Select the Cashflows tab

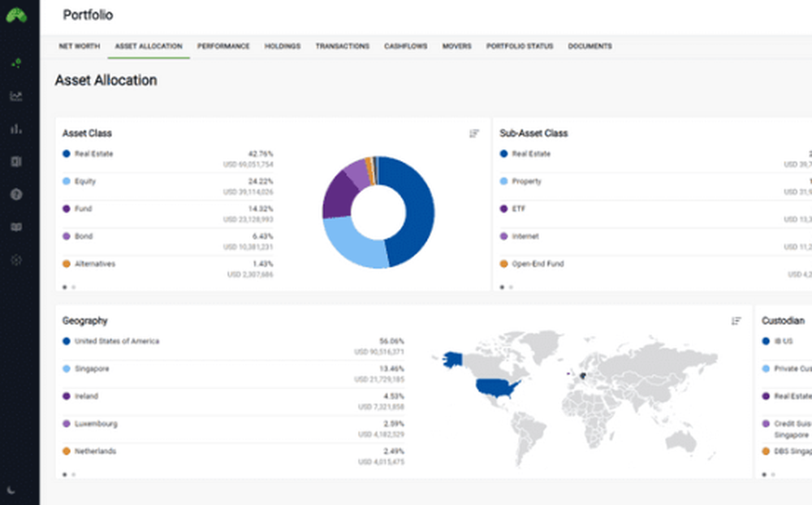tap(406, 46)
